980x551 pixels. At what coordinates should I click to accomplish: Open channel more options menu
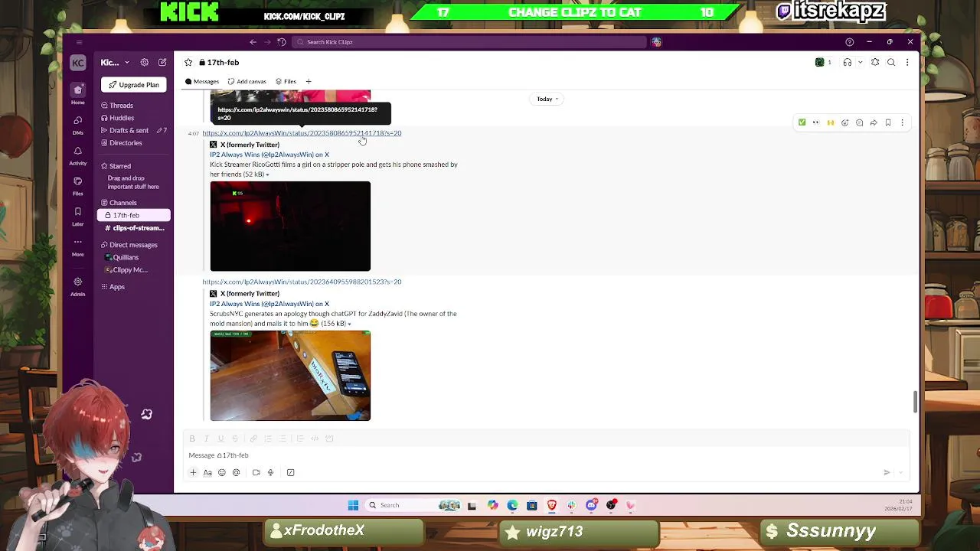(907, 62)
